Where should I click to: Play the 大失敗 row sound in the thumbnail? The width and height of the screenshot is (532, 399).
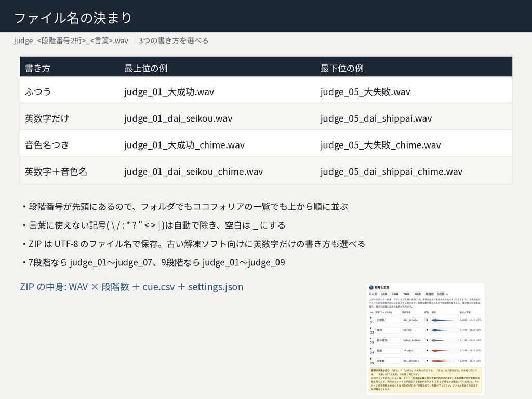pyautogui.click(x=427, y=361)
